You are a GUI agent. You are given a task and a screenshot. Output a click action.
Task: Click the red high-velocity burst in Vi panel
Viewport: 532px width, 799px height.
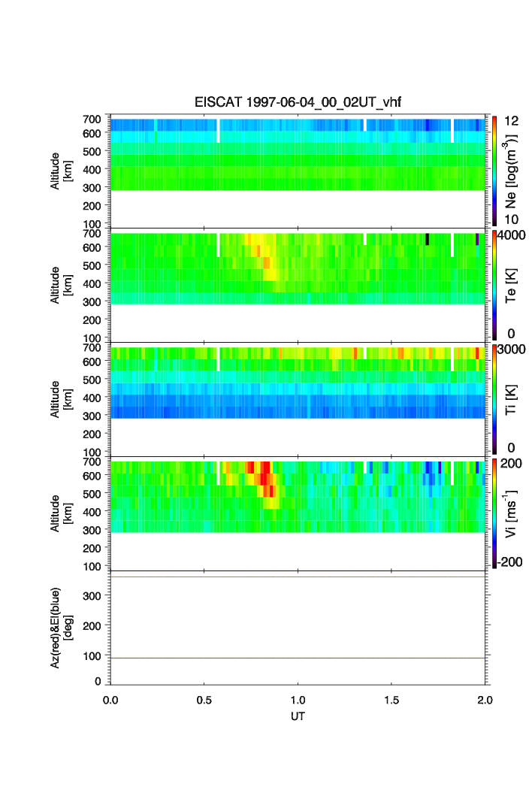click(x=265, y=478)
